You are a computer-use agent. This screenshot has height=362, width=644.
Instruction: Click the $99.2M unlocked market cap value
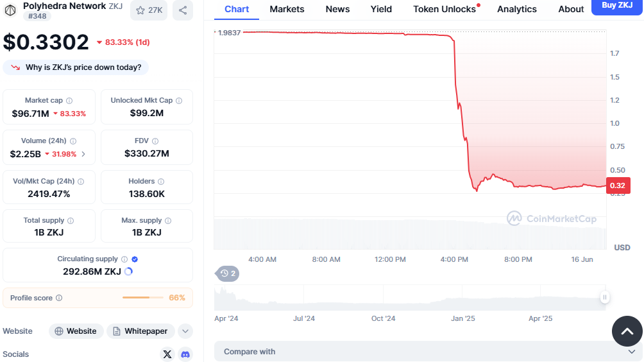(147, 113)
